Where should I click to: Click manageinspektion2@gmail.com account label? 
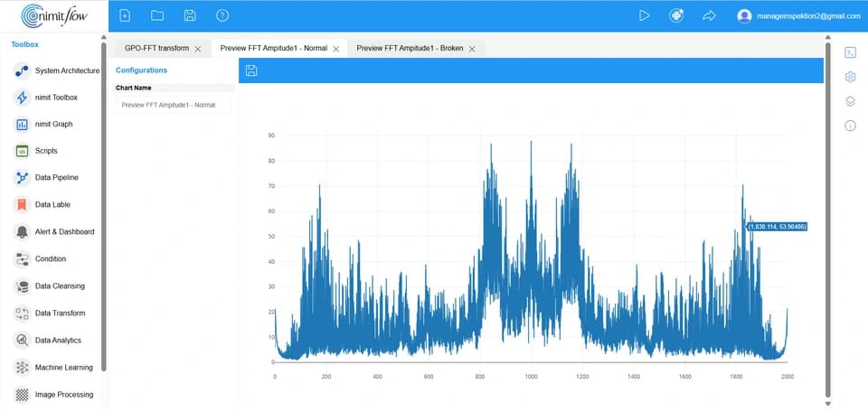(807, 16)
